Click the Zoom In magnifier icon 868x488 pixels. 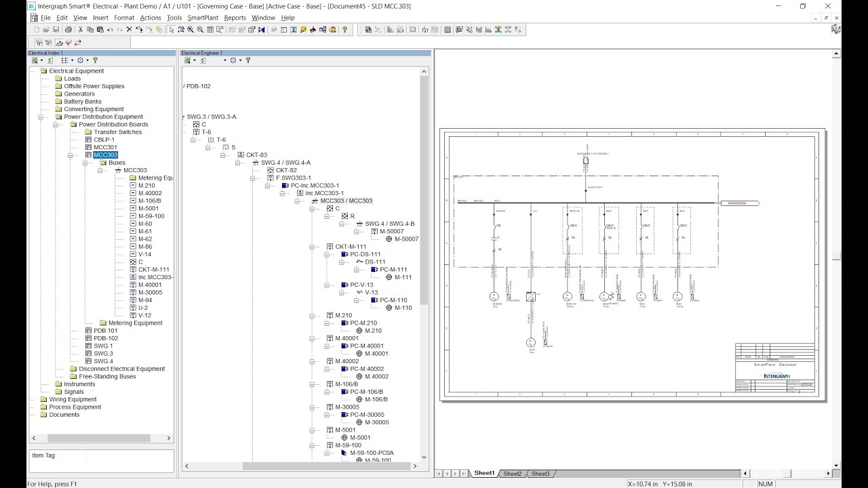tap(191, 29)
